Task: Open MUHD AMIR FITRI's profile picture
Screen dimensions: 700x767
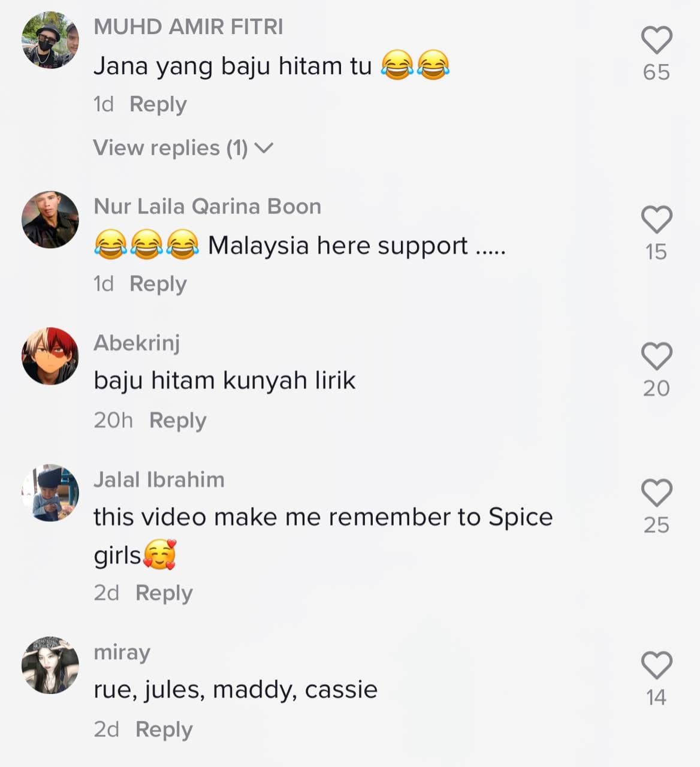Action: 50,40
